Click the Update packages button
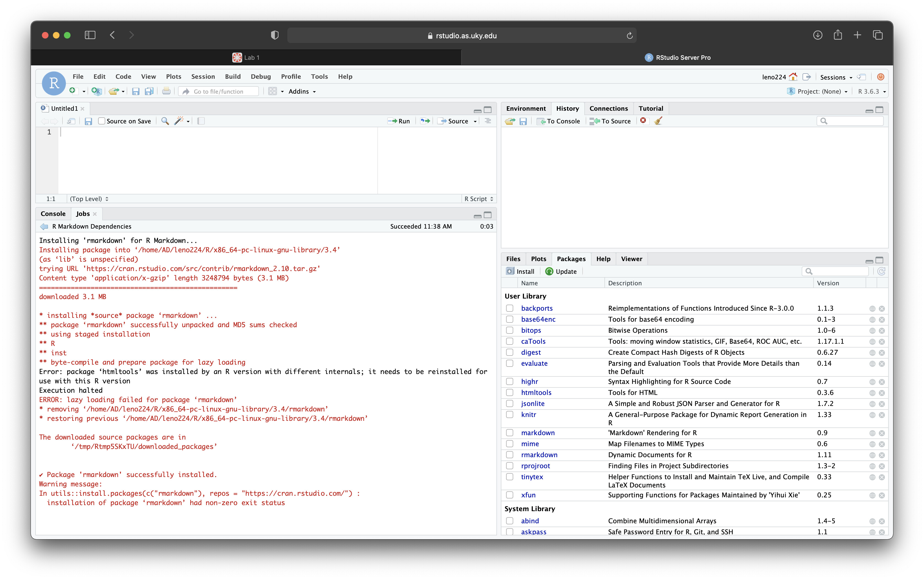Viewport: 924px width, 580px height. click(x=561, y=271)
